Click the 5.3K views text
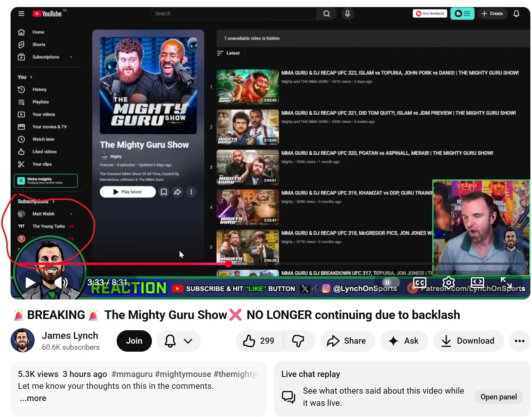Screen dimensions: 532x417 pyautogui.click(x=38, y=374)
